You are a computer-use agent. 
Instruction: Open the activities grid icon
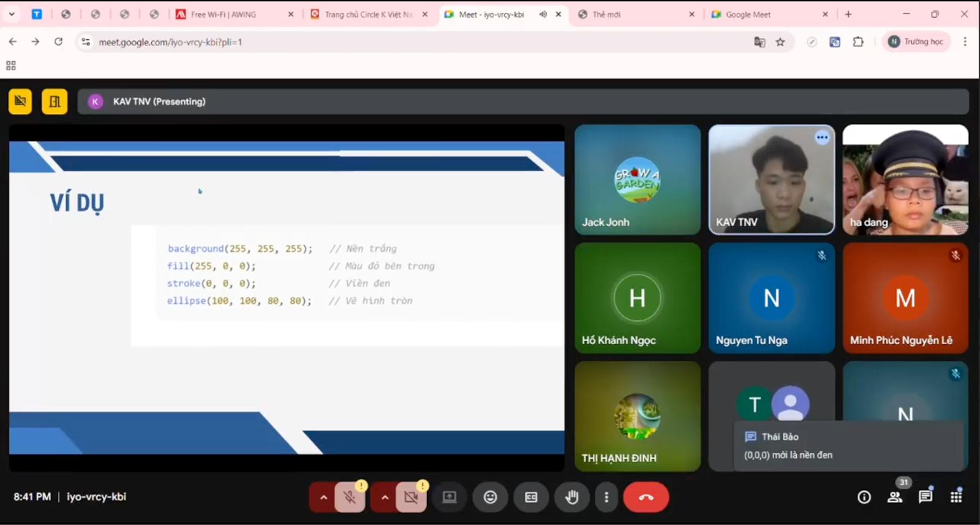956,497
